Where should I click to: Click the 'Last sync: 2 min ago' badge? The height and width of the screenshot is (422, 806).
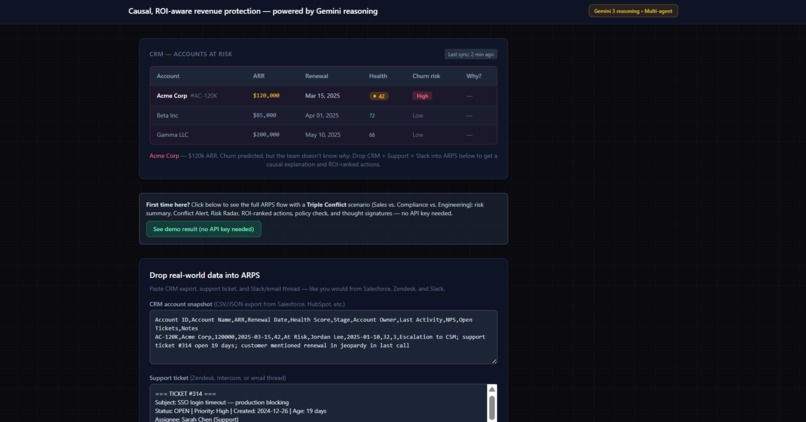(x=470, y=54)
